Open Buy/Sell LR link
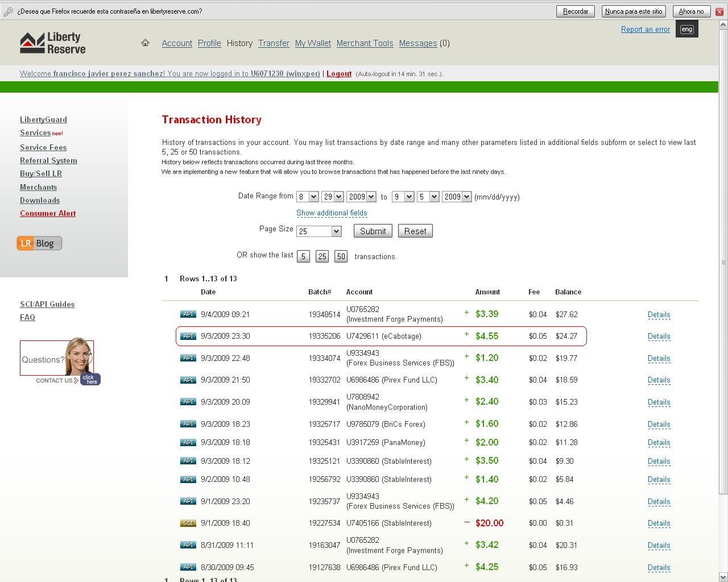Screen dimensions: 728x582 (x=41, y=173)
